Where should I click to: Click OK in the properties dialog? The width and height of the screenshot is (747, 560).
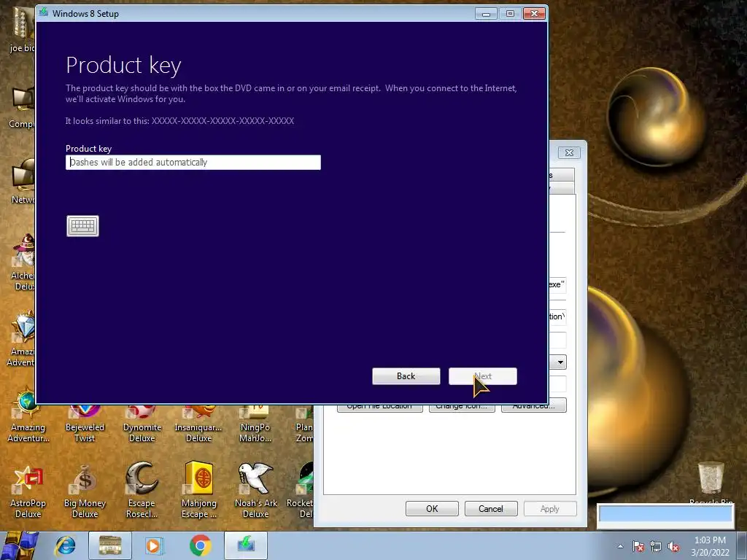432,508
